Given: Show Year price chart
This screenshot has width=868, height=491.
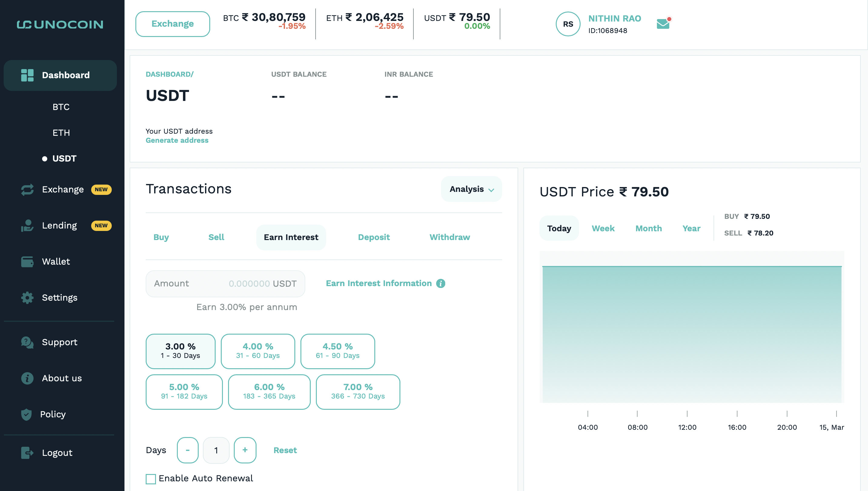Looking at the screenshot, I should coord(691,228).
